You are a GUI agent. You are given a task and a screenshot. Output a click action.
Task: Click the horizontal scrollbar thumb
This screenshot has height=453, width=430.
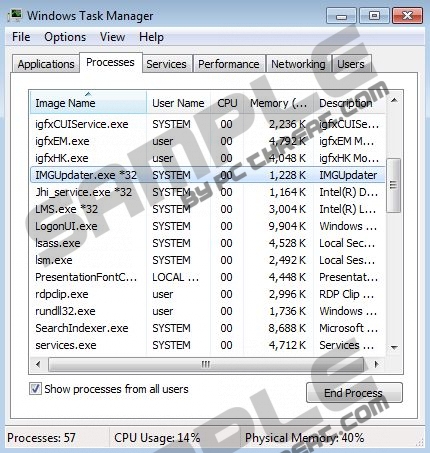(206, 364)
